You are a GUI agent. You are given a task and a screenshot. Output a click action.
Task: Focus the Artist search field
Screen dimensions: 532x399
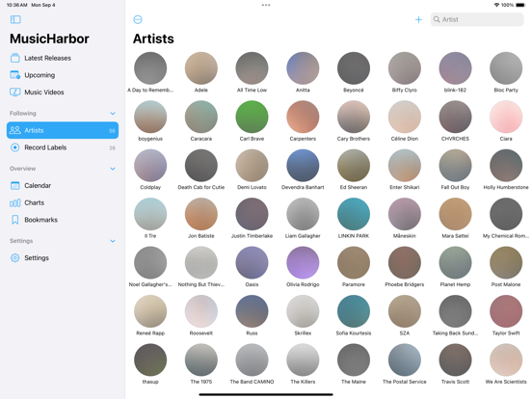coord(477,19)
